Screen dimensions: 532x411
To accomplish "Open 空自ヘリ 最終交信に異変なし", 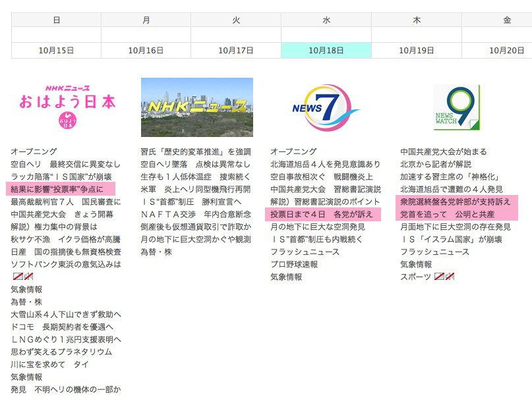I will tap(65, 164).
